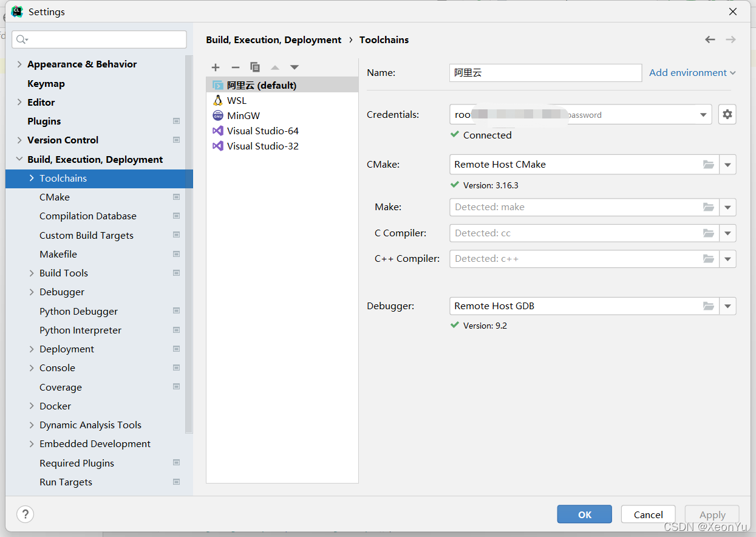Expand Embedded Development node
Viewport: 756px width, 537px height.
pos(32,444)
